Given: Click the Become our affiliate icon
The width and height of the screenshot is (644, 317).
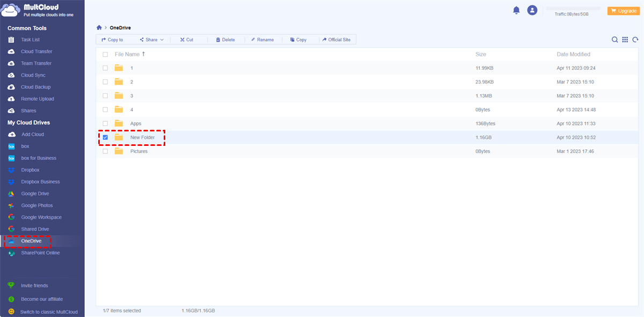Looking at the screenshot, I should tap(11, 299).
